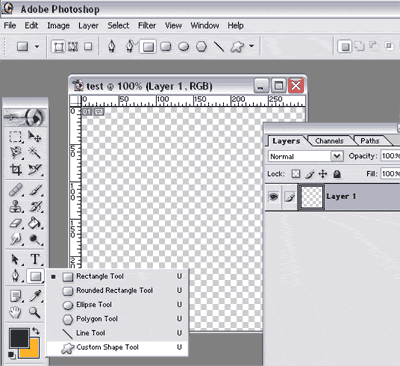The height and width of the screenshot is (366, 400).
Task: Select the Smudge tool
Action: click(16, 239)
